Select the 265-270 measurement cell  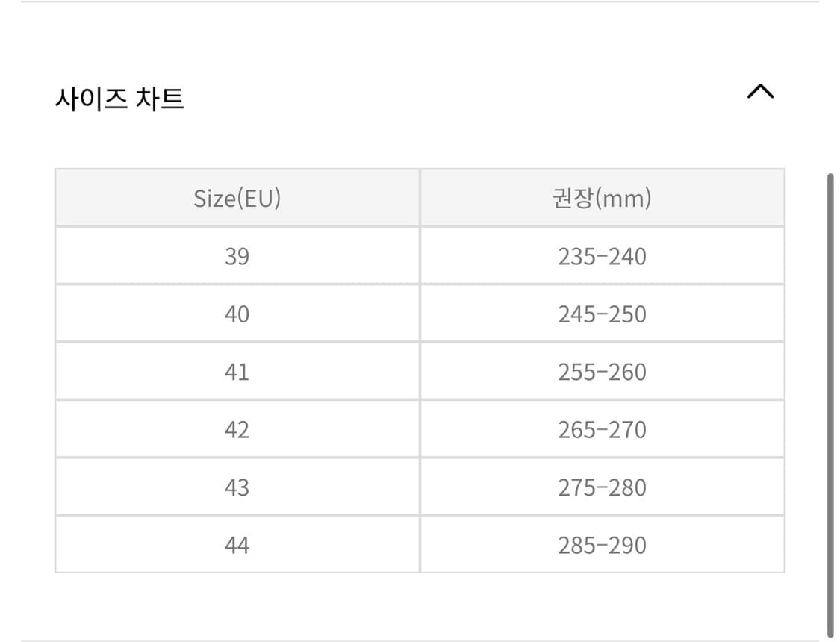tap(602, 429)
